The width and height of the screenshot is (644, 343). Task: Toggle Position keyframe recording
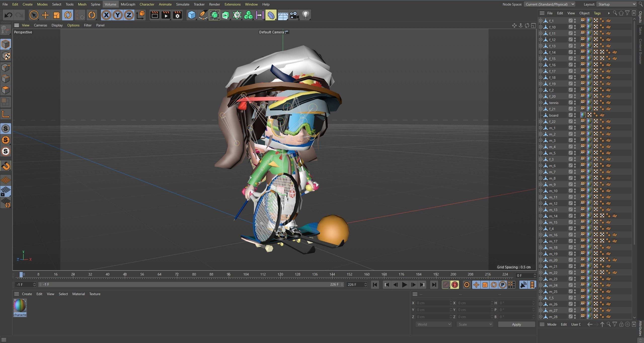[476, 285]
